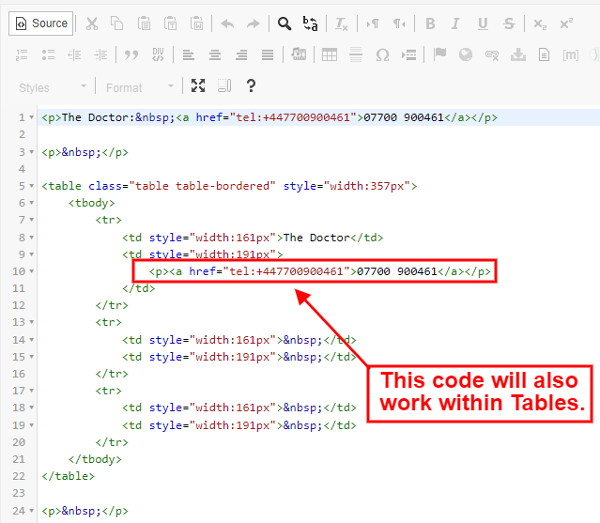Set text direction right-to-left
The width and height of the screenshot is (600, 523).
coord(399,24)
